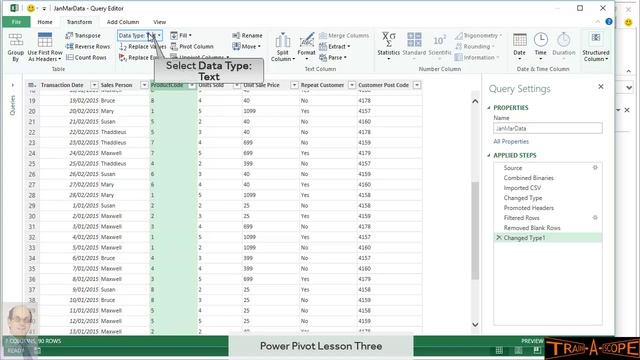Open the Rounding menu

(474, 47)
